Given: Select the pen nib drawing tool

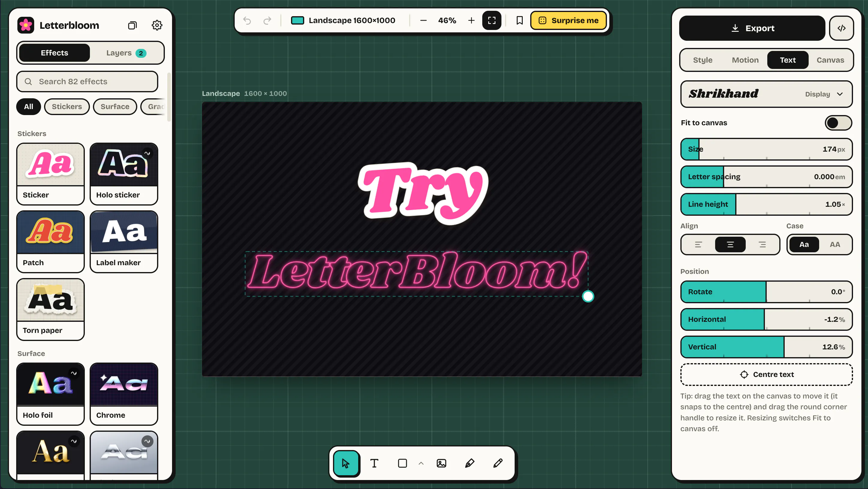Looking at the screenshot, I should coord(470,464).
